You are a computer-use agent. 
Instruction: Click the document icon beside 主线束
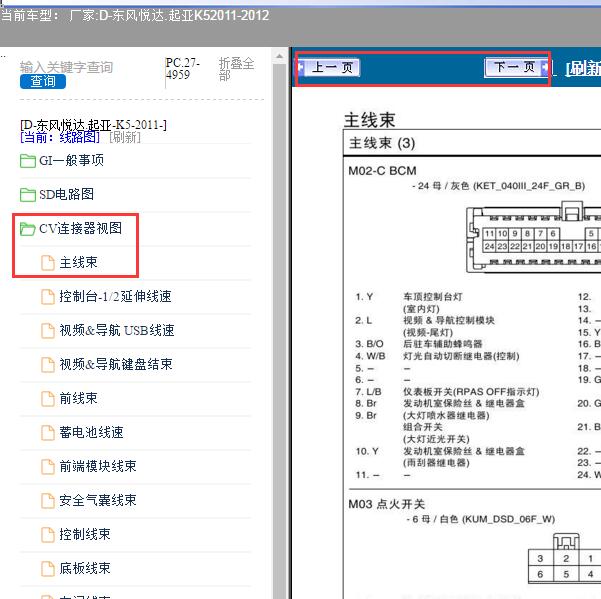pyautogui.click(x=47, y=263)
